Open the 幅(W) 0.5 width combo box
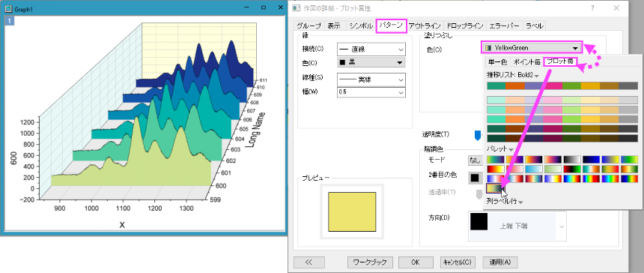644x273 pixels. (371, 92)
